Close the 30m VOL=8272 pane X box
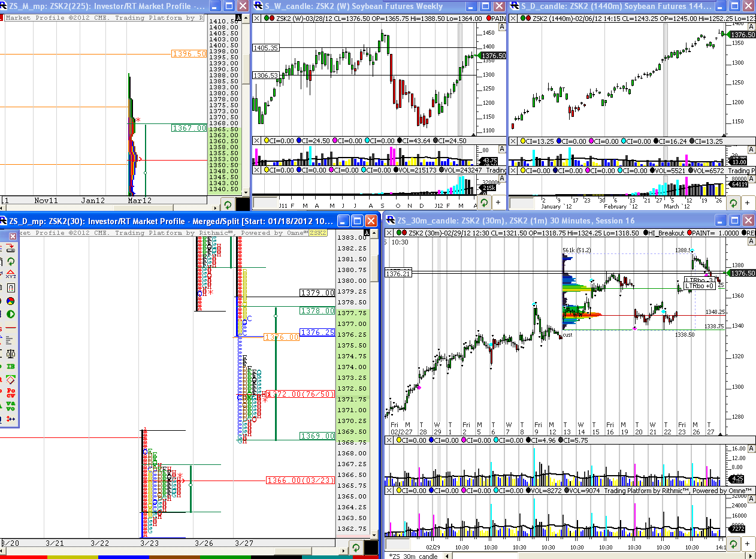 390,491
